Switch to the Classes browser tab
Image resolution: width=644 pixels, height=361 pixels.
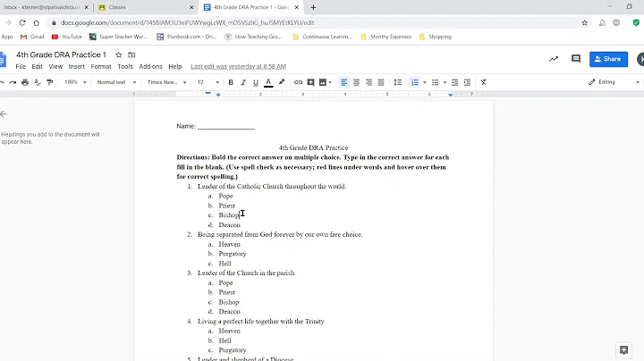click(145, 7)
